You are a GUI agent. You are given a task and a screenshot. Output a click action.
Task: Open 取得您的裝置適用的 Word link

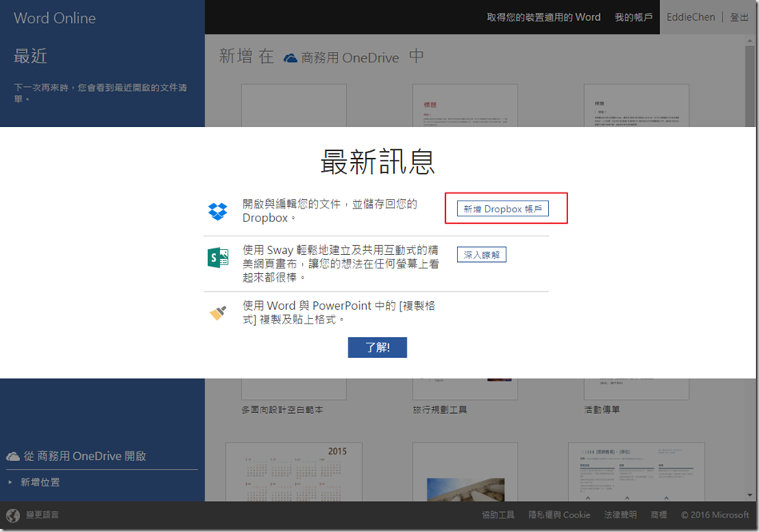pos(543,17)
